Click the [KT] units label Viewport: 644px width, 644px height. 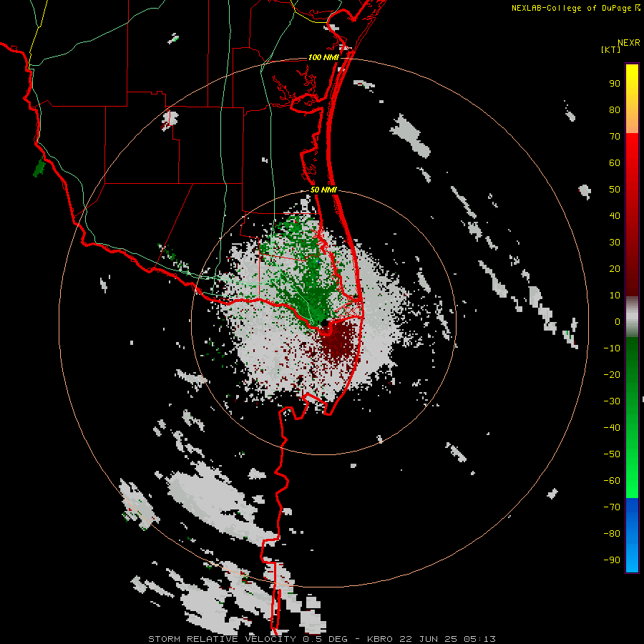tap(611, 49)
